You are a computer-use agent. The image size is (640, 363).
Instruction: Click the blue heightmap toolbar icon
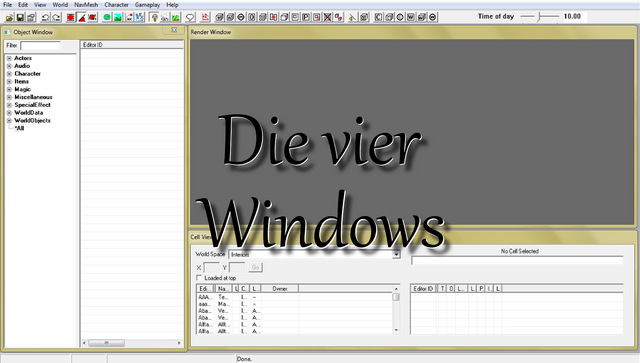click(139, 17)
